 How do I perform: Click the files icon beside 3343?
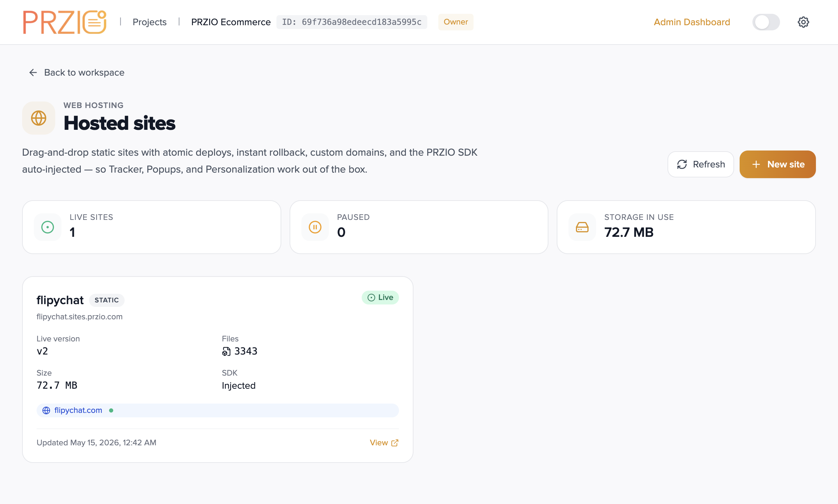coord(226,351)
